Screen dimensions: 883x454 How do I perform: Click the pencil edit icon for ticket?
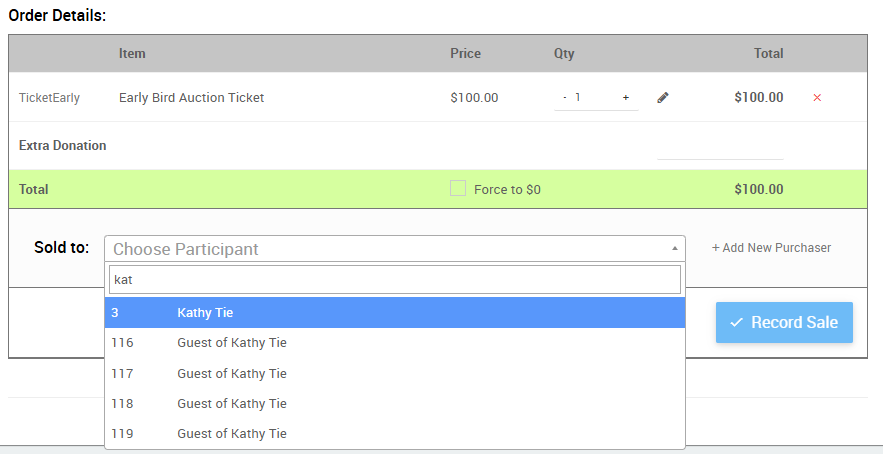tap(663, 98)
